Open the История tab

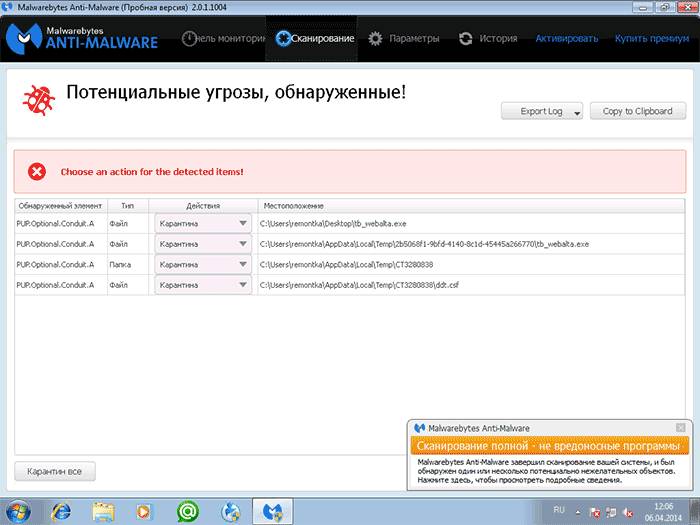coord(488,39)
